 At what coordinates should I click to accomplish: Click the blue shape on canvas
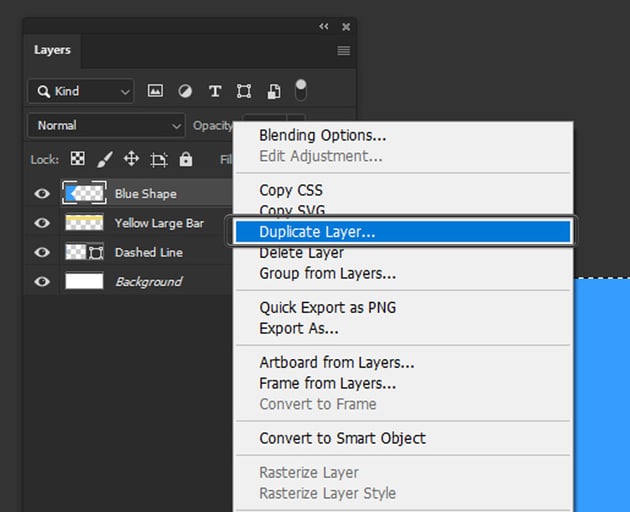tap(601, 395)
